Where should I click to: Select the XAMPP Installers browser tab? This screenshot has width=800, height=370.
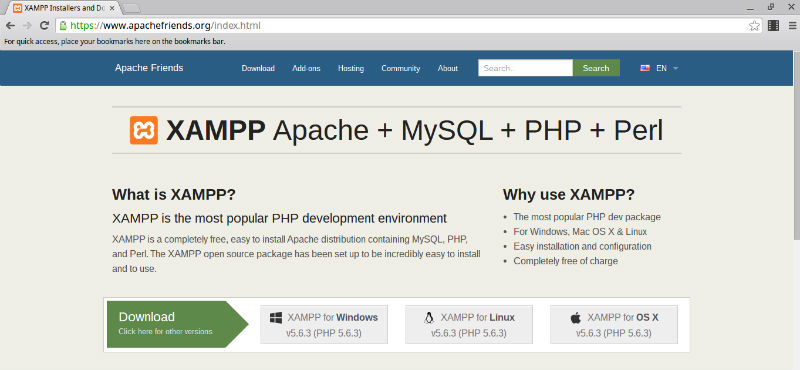click(x=64, y=8)
